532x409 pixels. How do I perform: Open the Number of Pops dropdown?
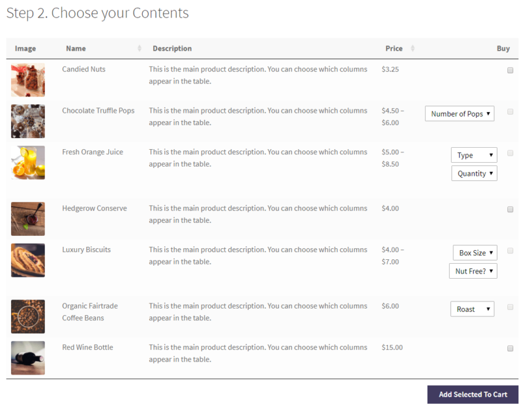459,113
